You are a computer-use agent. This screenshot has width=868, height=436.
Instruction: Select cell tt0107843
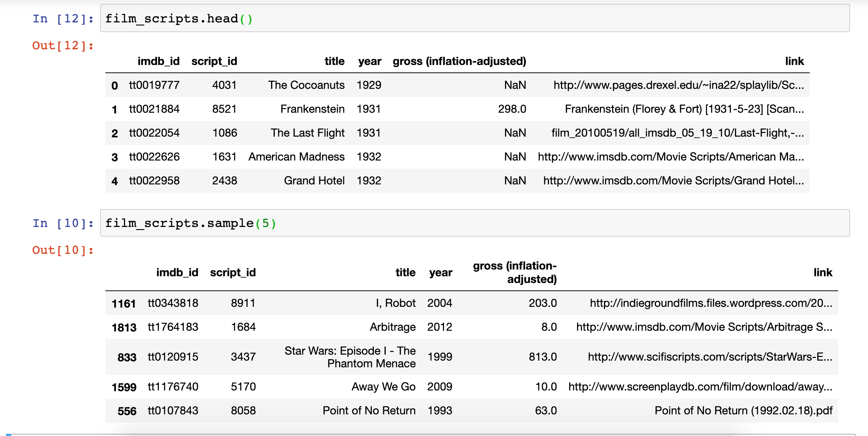point(173,411)
